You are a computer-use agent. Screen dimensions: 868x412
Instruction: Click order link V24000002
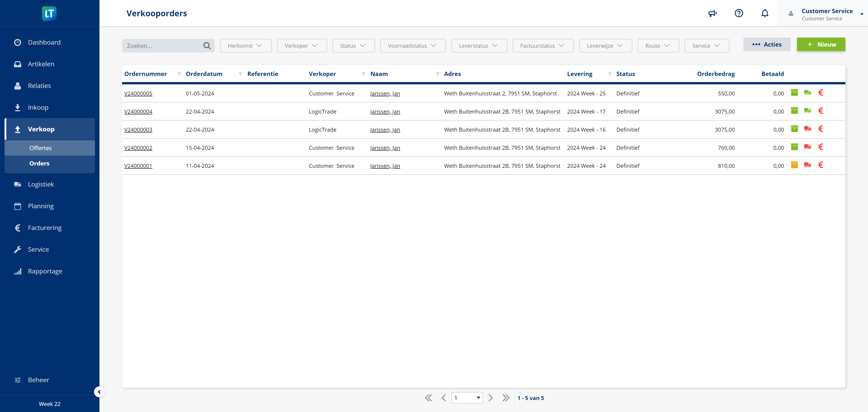pyautogui.click(x=138, y=147)
